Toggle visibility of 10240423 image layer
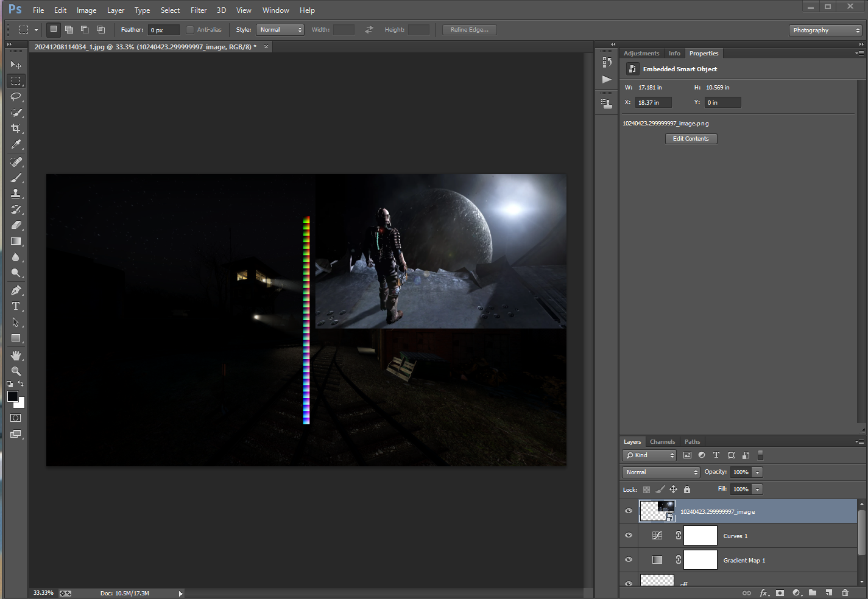The width and height of the screenshot is (868, 599). [629, 511]
